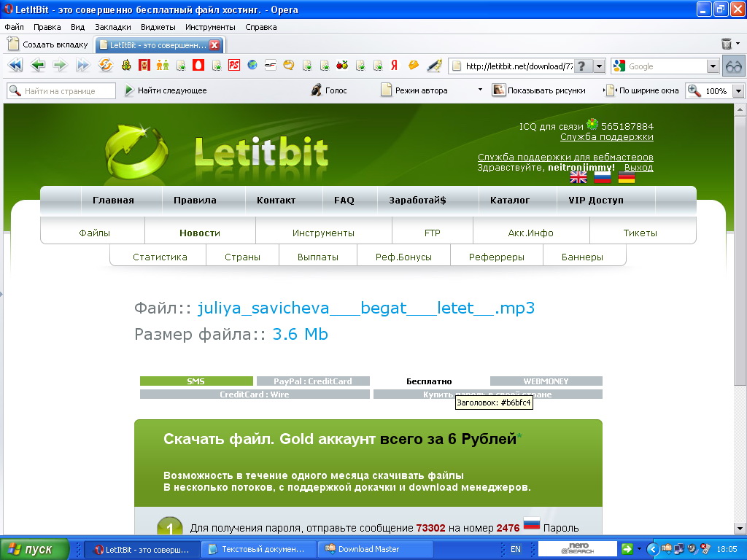Click the Letitbit green arrow logo

coord(136,152)
